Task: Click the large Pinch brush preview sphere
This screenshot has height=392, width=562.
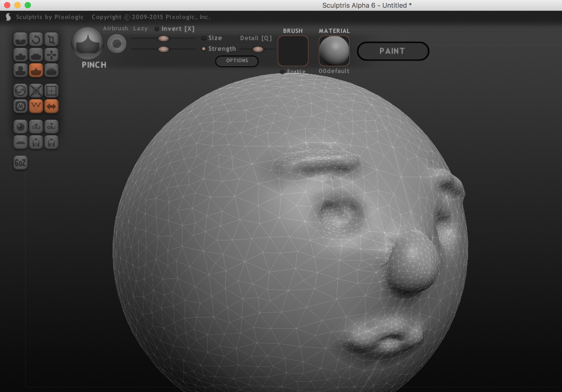Action: [x=87, y=43]
